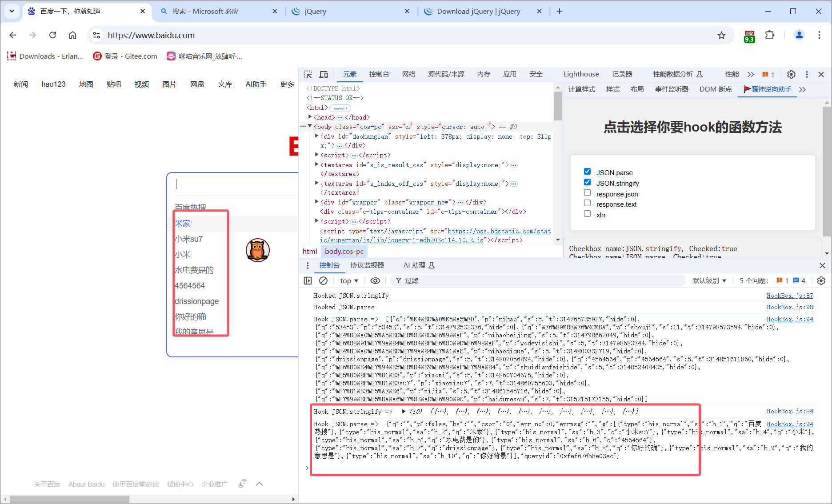832x504 pixels.
Task: Open the Chrome profile avatar
Action: pos(799,35)
